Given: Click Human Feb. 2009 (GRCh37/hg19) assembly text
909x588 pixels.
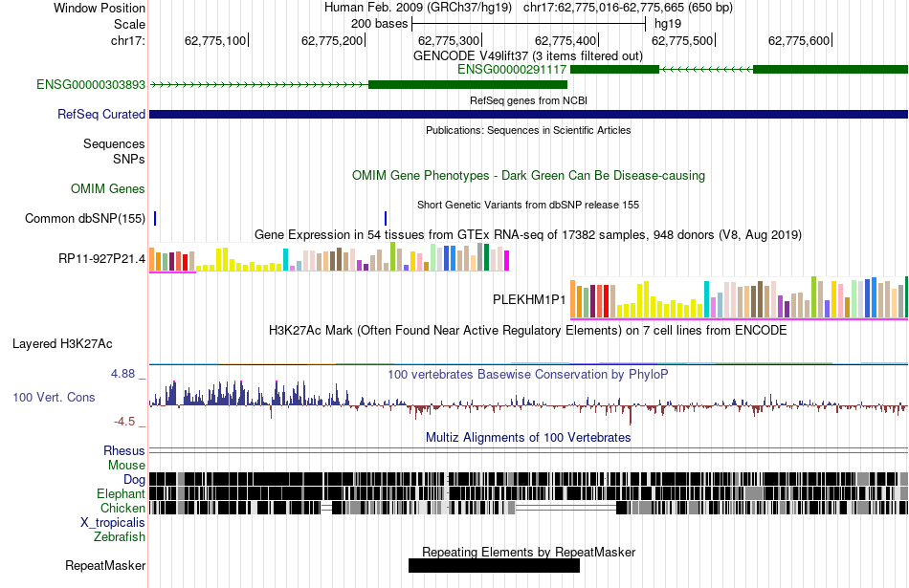Looking at the screenshot, I should [x=418, y=8].
